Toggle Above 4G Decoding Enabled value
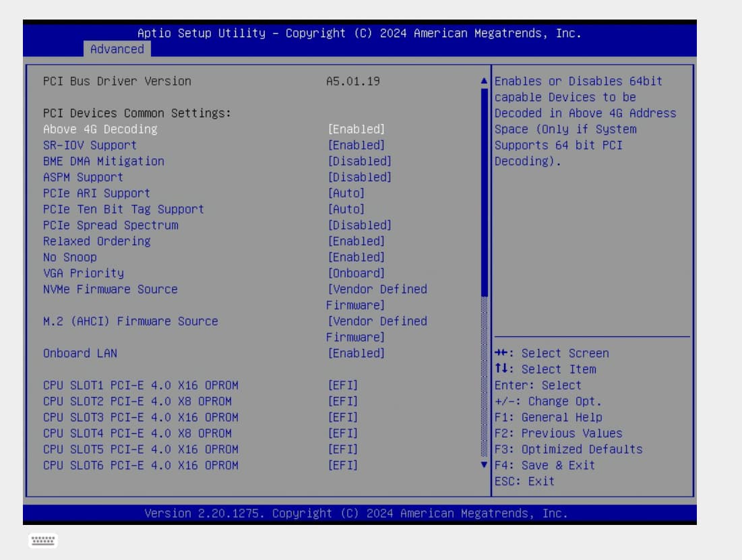 [x=356, y=129]
